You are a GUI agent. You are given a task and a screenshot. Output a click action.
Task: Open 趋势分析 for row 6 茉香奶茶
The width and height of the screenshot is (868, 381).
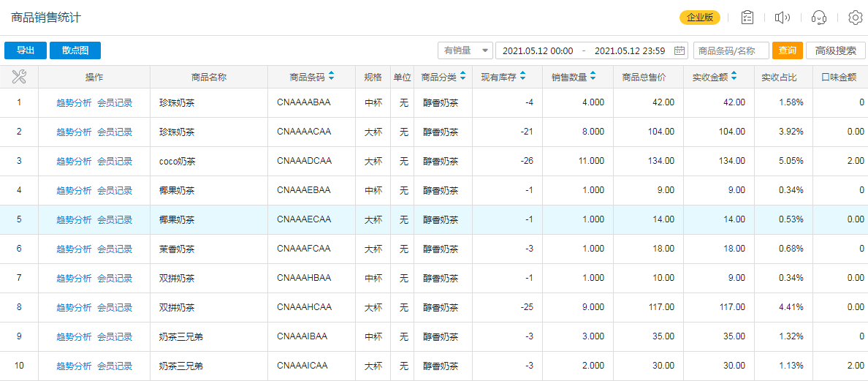click(74, 249)
